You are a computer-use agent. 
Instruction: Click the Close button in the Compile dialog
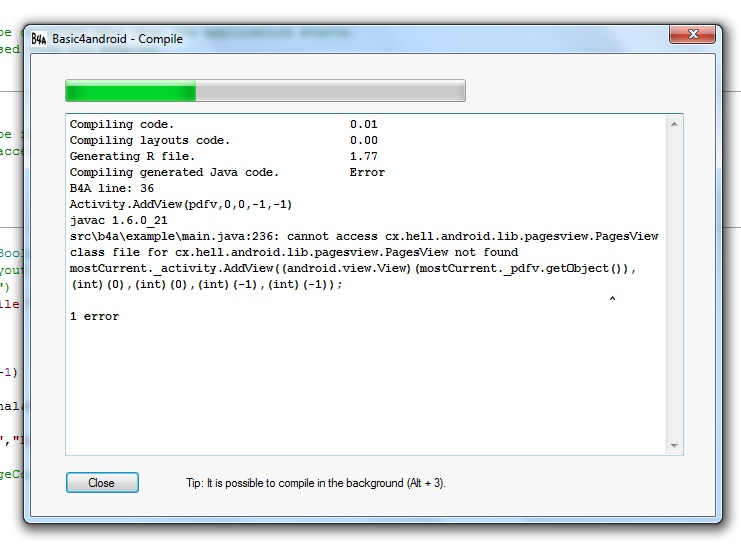coord(102,482)
